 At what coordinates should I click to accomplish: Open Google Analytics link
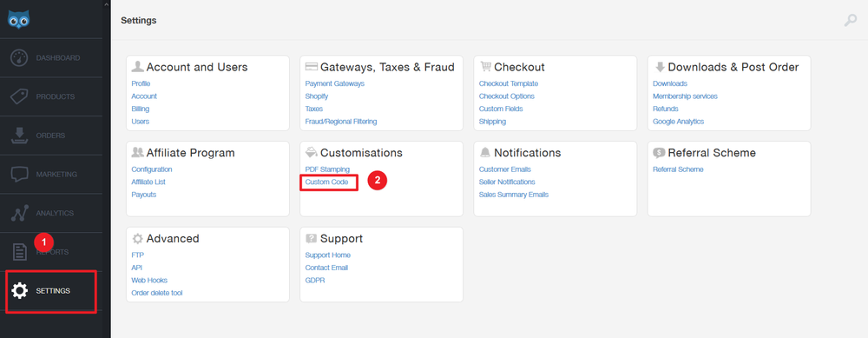[678, 122]
